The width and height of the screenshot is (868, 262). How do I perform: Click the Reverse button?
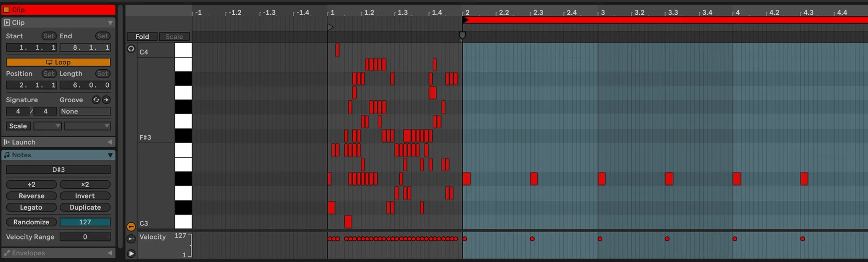pos(31,196)
